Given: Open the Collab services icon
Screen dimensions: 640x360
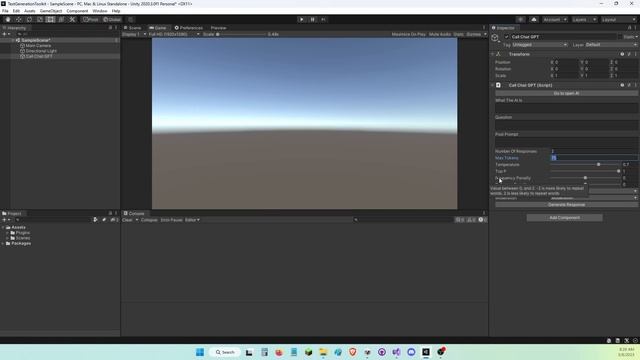Looking at the screenshot, I should tap(520, 20).
